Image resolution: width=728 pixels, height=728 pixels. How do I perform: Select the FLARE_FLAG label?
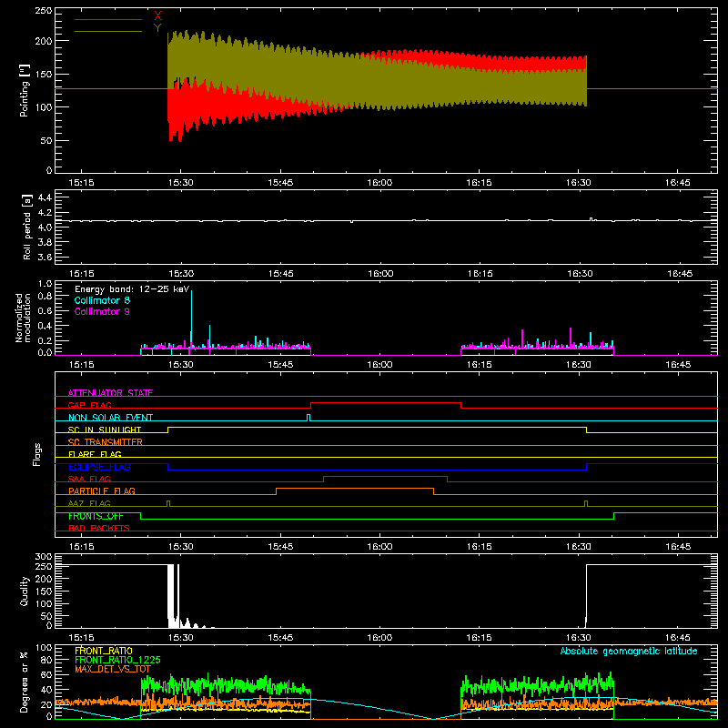(95, 454)
